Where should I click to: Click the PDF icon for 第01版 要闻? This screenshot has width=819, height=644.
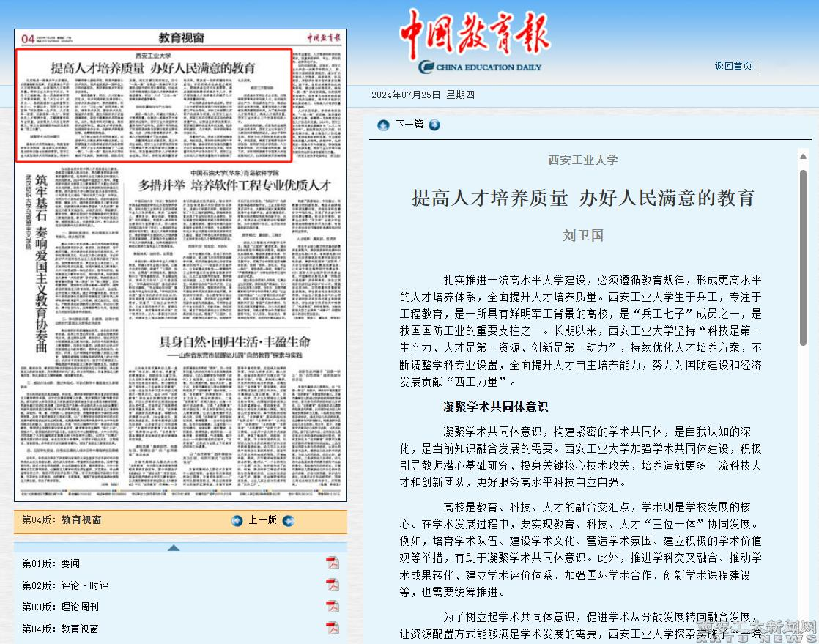333,563
